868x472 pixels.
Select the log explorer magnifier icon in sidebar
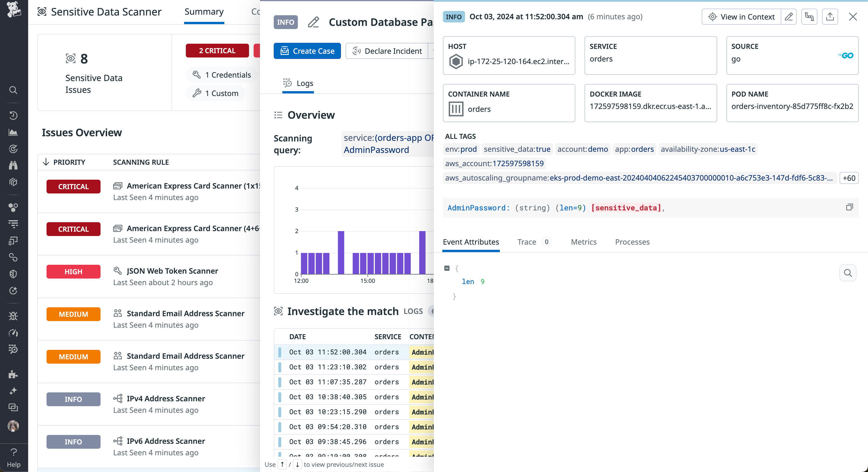(13, 349)
